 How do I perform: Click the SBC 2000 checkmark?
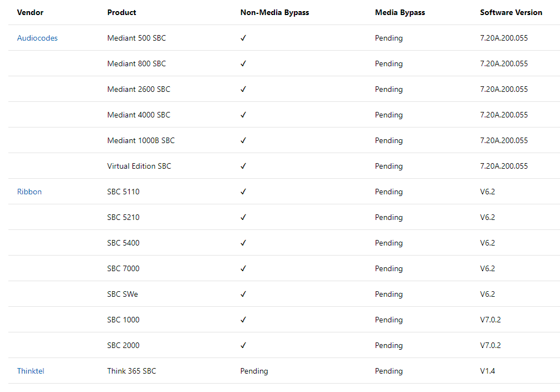click(243, 346)
